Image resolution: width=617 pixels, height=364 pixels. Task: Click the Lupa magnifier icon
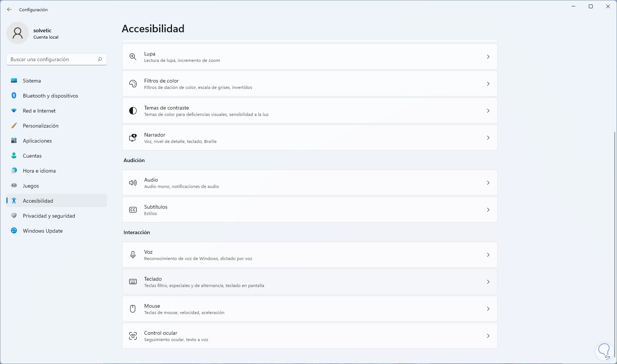[x=133, y=57]
